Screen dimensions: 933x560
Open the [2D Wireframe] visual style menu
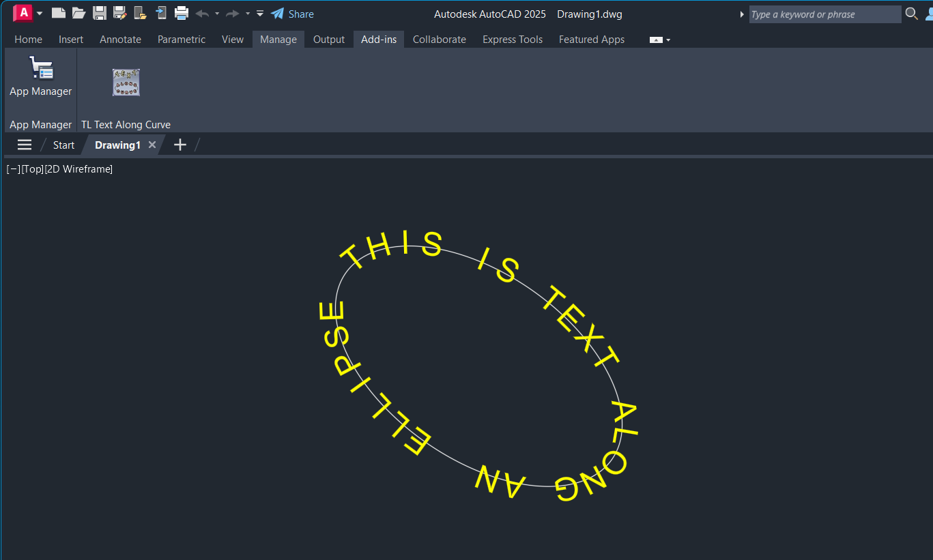pyautogui.click(x=78, y=169)
